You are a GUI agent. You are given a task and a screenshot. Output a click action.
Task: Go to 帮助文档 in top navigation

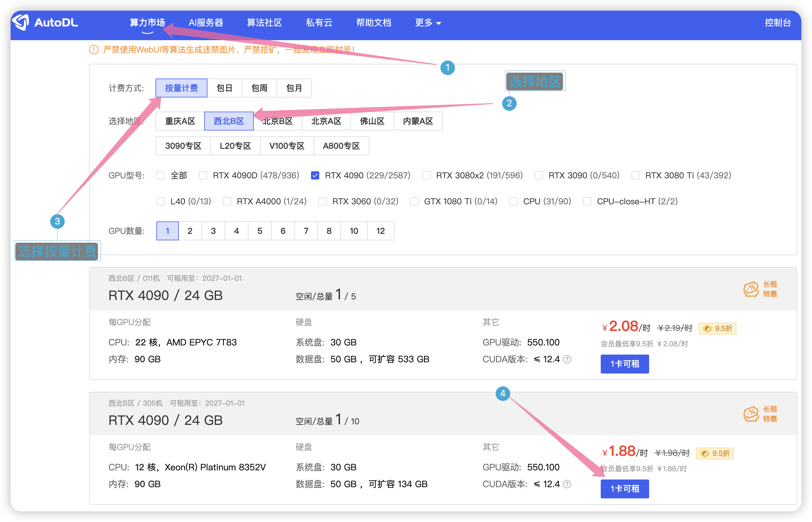[x=374, y=23]
